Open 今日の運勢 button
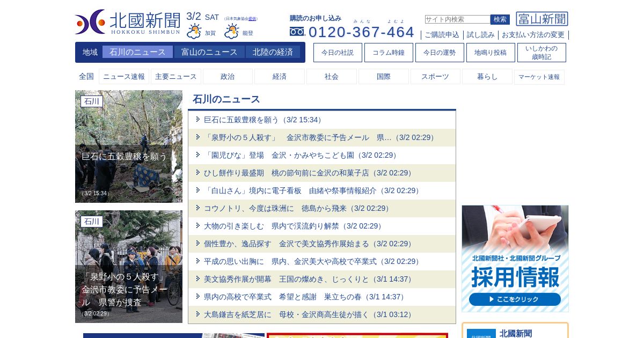The image size is (644, 338). [440, 53]
